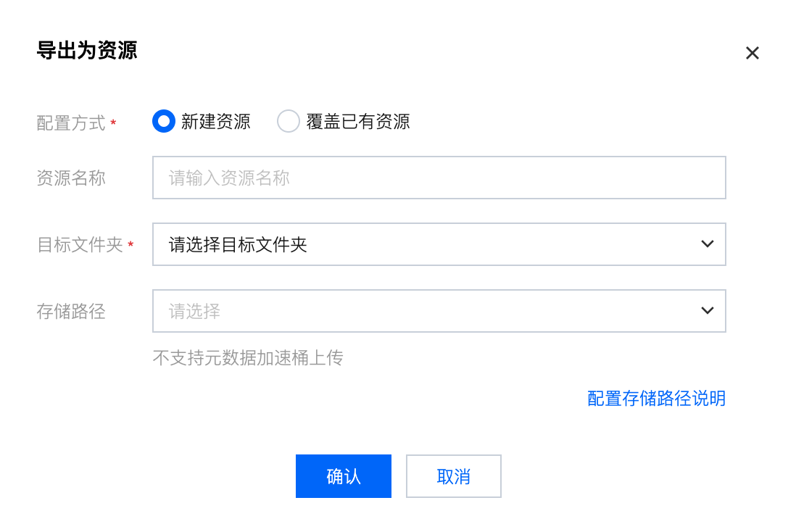This screenshot has height=532, width=796.
Task: Click the 覆盖已有资源 option label text
Action: click(x=358, y=122)
